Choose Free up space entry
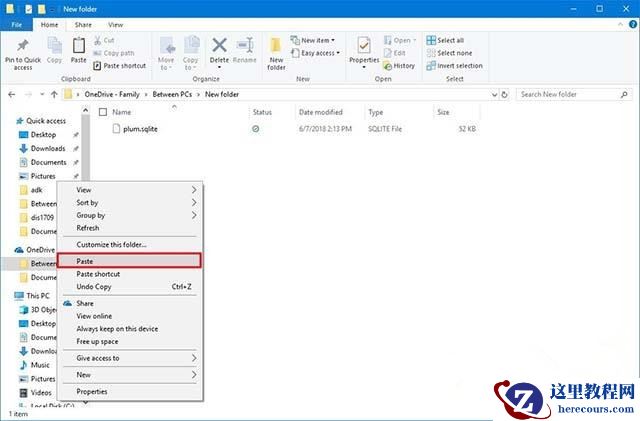The image size is (640, 421). 130,341
